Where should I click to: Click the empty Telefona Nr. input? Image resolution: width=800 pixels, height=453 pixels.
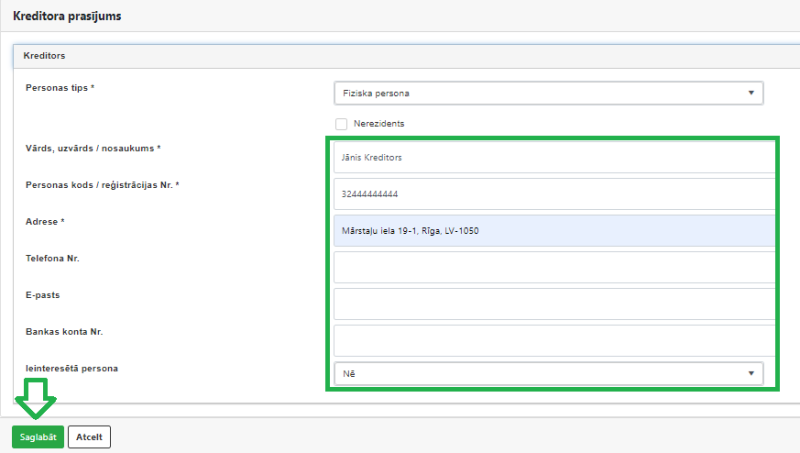(x=553, y=267)
